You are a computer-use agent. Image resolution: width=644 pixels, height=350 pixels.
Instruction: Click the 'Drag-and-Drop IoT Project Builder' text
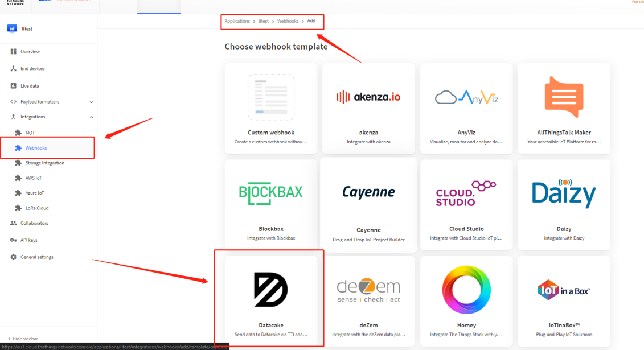[x=368, y=240]
